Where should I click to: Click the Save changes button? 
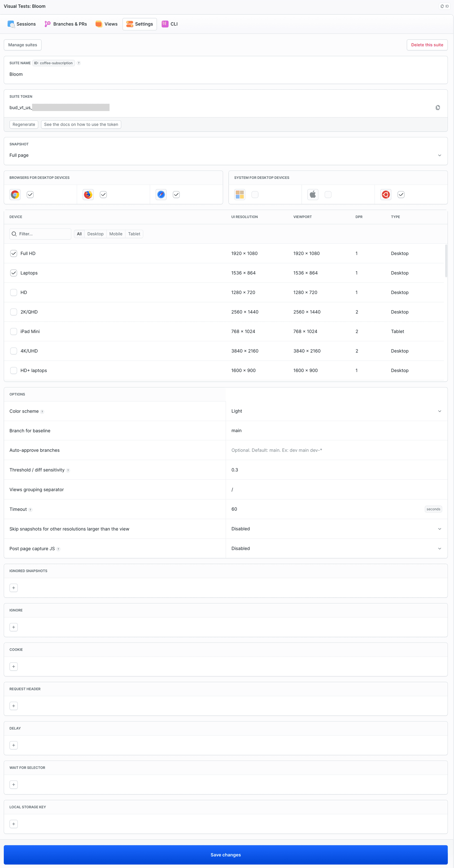[226, 855]
